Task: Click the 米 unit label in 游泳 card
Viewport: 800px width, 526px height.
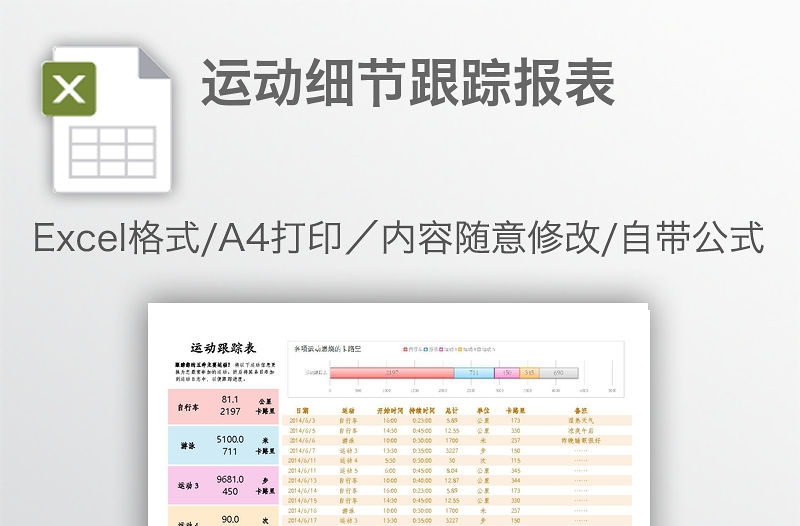Action: point(265,440)
